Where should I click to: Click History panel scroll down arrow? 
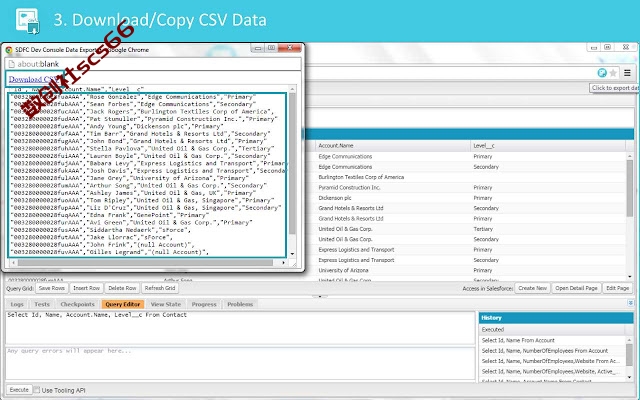point(630,377)
